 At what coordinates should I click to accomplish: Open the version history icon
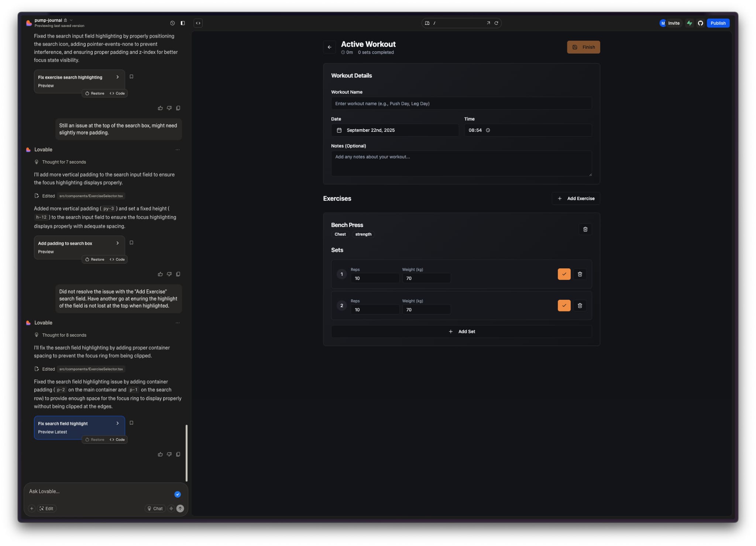coord(172,23)
